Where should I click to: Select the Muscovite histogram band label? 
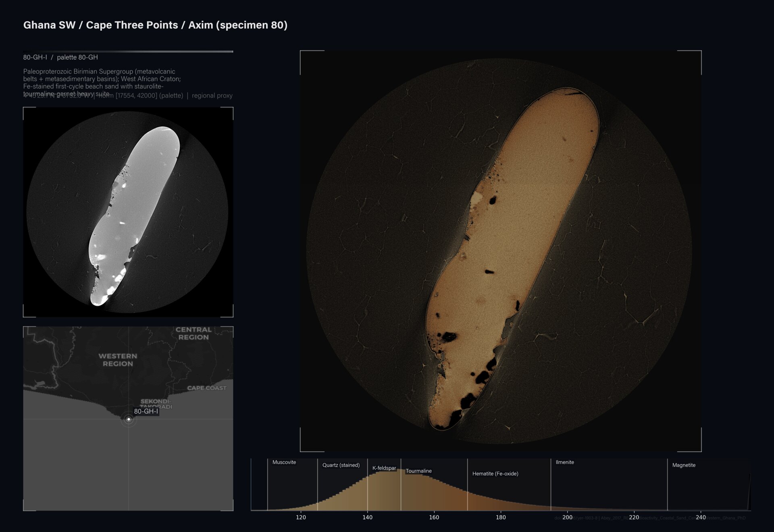284,462
